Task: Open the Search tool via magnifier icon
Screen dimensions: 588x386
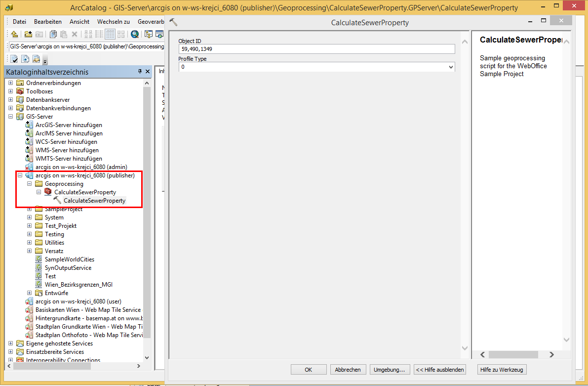Action: click(x=135, y=34)
